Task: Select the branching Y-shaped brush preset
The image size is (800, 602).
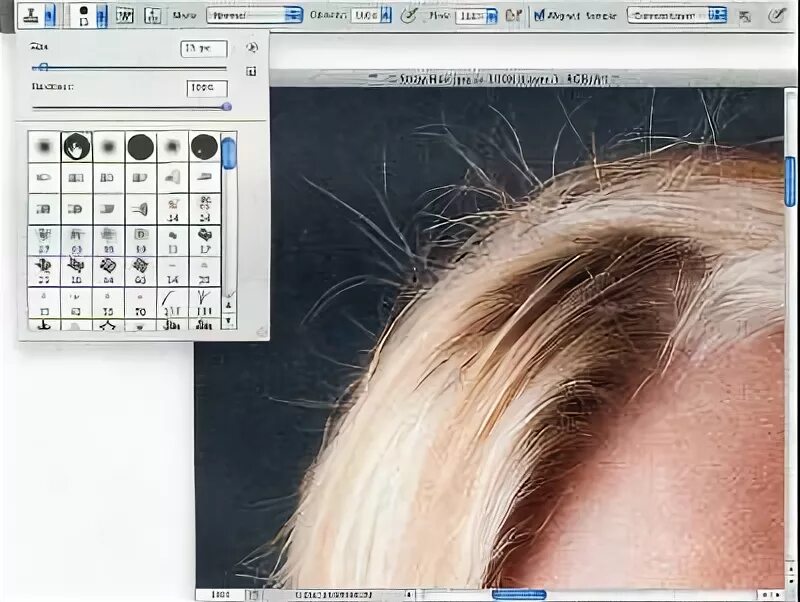Action: click(x=204, y=302)
